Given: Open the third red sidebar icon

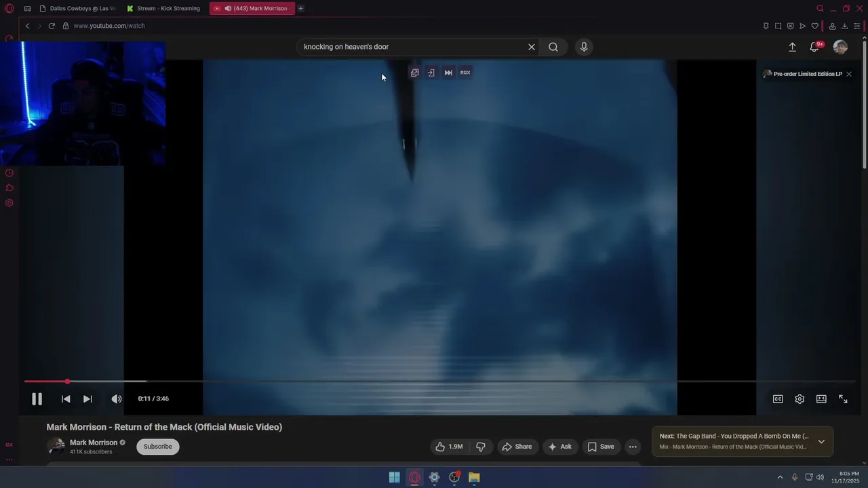Looking at the screenshot, I should pos(9,203).
